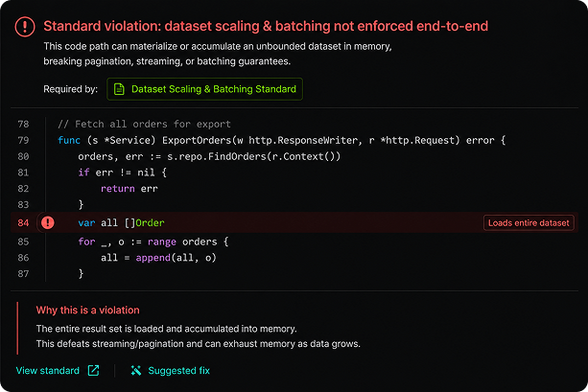The width and height of the screenshot is (588, 392).
Task: Click line number 82
Action: point(23,189)
